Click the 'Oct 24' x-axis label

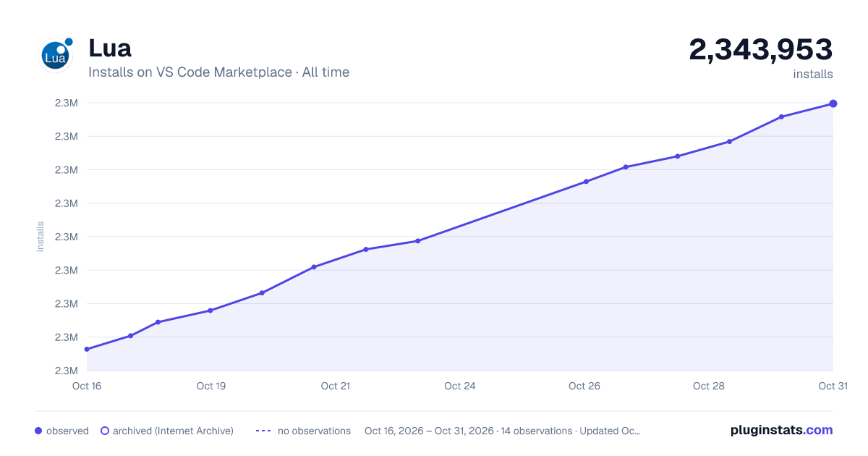pyautogui.click(x=460, y=386)
